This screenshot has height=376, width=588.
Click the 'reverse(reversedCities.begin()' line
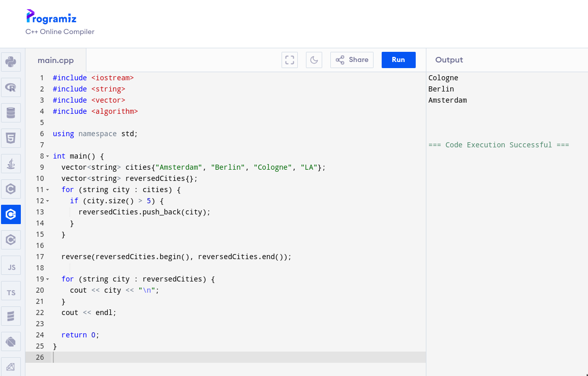pyautogui.click(x=176, y=257)
